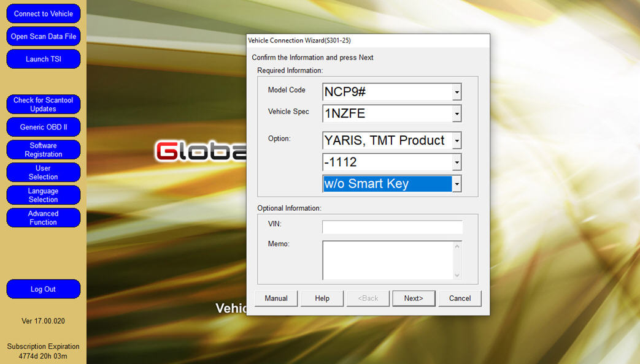Cancel the Vehicle Connection Wizard
The height and width of the screenshot is (364, 640).
pos(460,298)
